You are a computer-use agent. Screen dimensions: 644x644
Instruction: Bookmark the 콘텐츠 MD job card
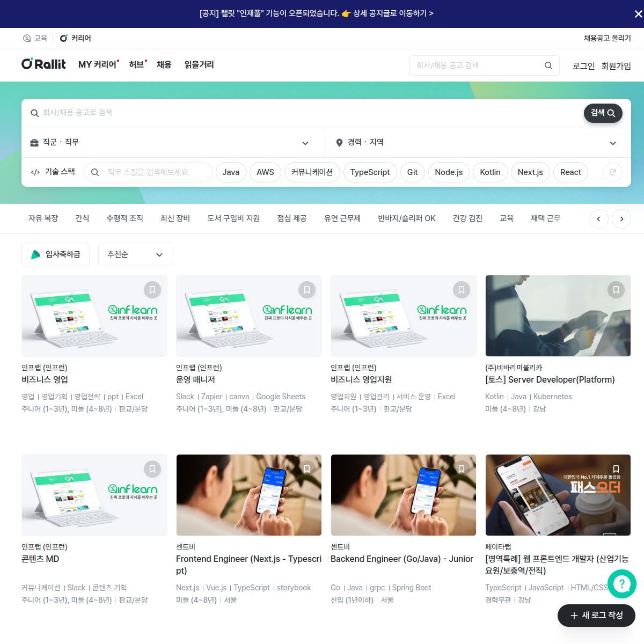[152, 469]
